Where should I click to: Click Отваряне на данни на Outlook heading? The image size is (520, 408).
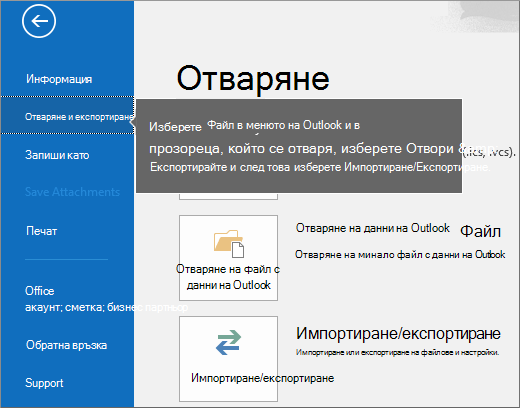pyautogui.click(x=373, y=228)
